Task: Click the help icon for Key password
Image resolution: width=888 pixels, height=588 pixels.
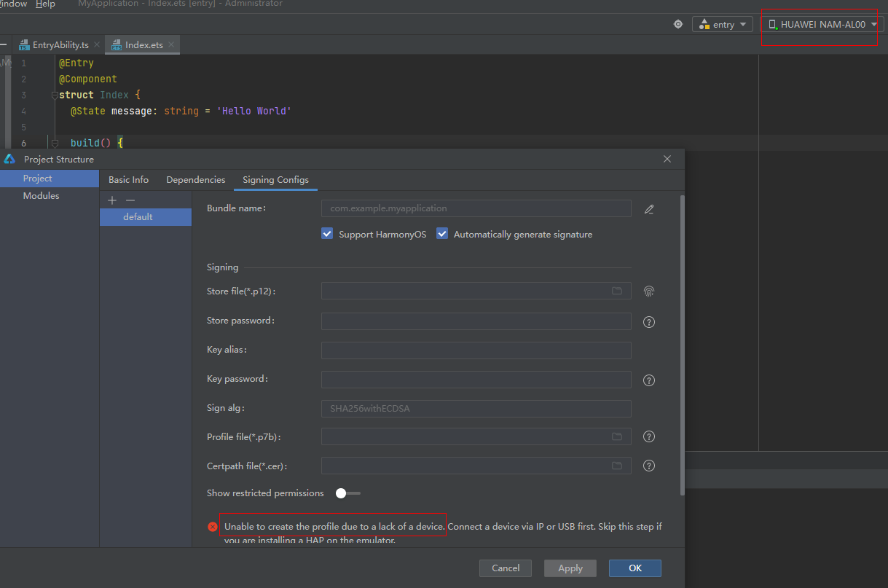Action: (649, 380)
